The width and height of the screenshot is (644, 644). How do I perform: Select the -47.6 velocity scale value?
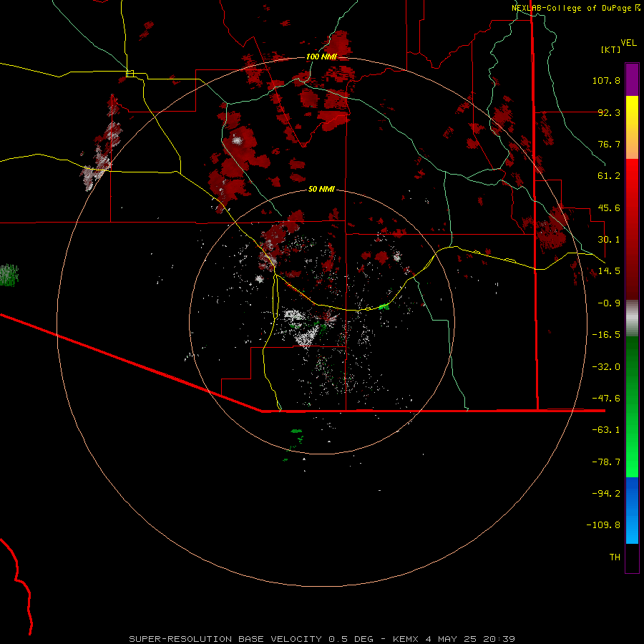606,399
